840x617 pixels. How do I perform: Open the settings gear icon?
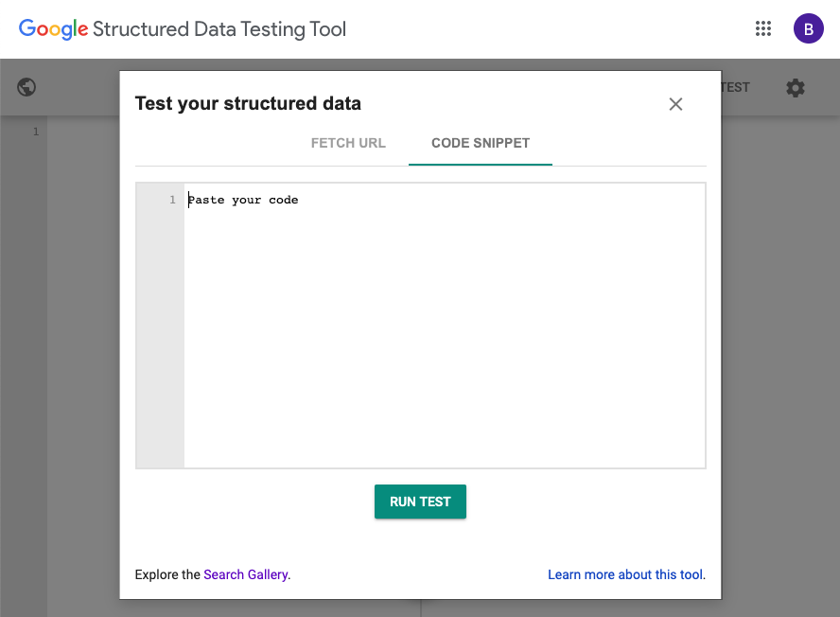(x=795, y=87)
